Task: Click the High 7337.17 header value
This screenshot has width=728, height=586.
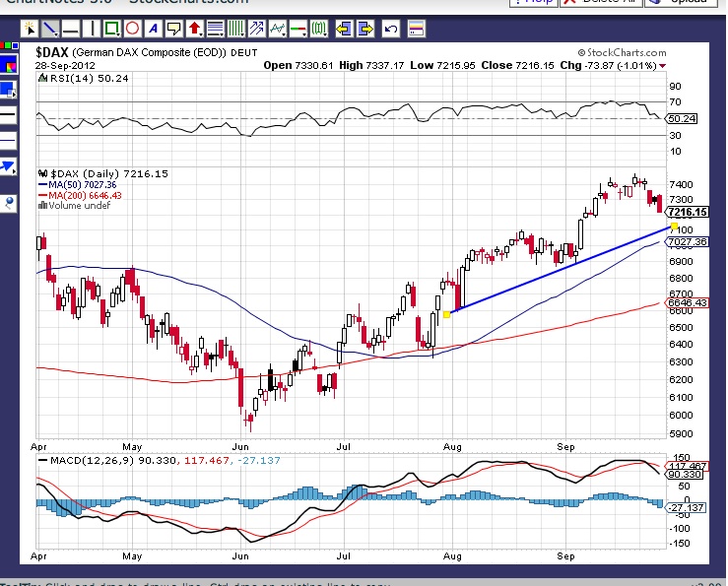Action: pos(371,65)
